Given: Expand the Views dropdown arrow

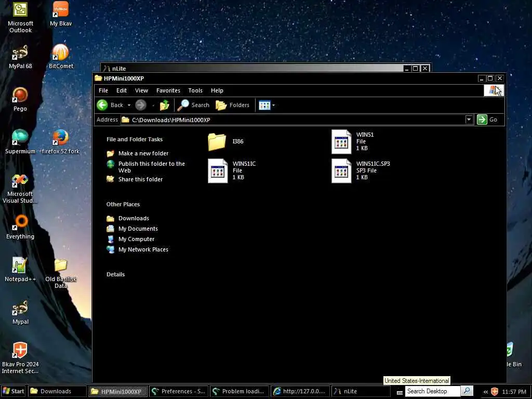Looking at the screenshot, I should [x=273, y=105].
